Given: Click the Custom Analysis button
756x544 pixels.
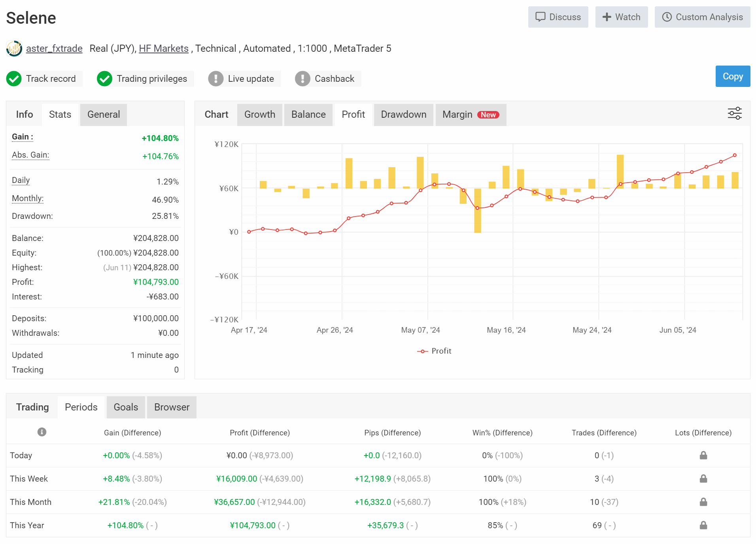Looking at the screenshot, I should point(702,17).
